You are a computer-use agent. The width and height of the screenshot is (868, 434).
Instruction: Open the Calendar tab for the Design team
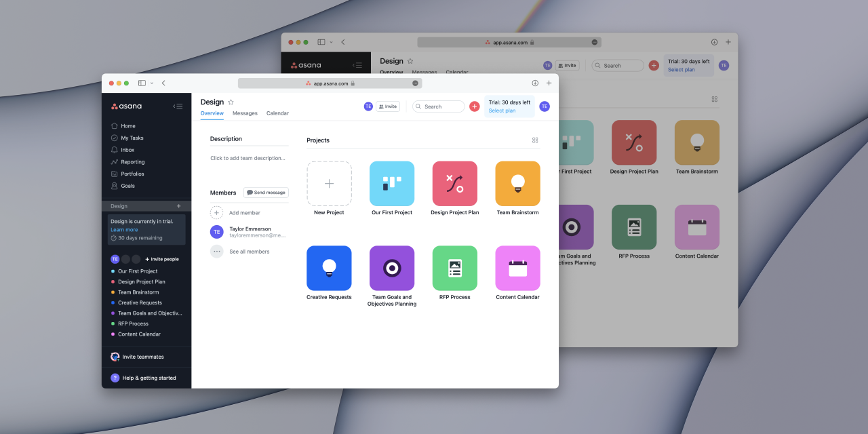point(277,113)
